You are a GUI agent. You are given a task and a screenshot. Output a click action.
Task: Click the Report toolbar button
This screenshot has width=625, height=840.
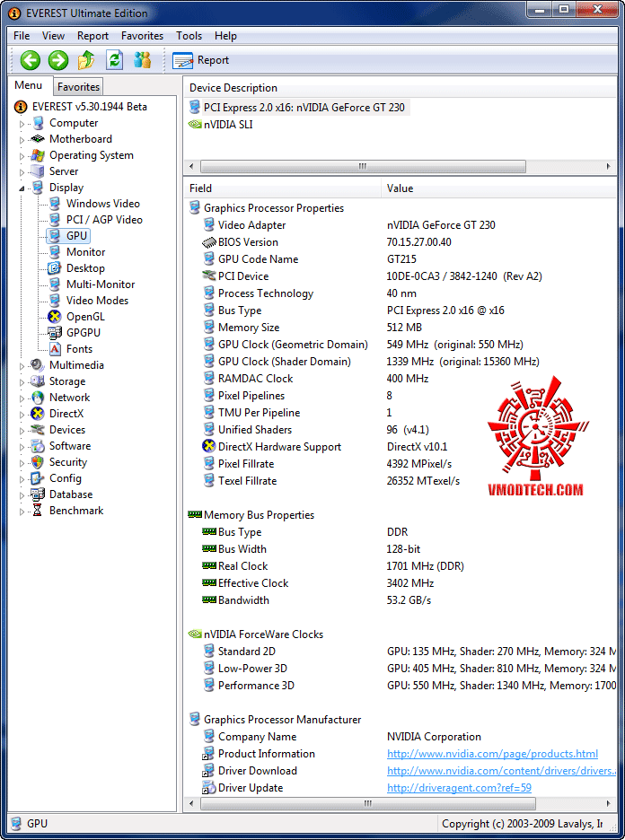click(200, 60)
